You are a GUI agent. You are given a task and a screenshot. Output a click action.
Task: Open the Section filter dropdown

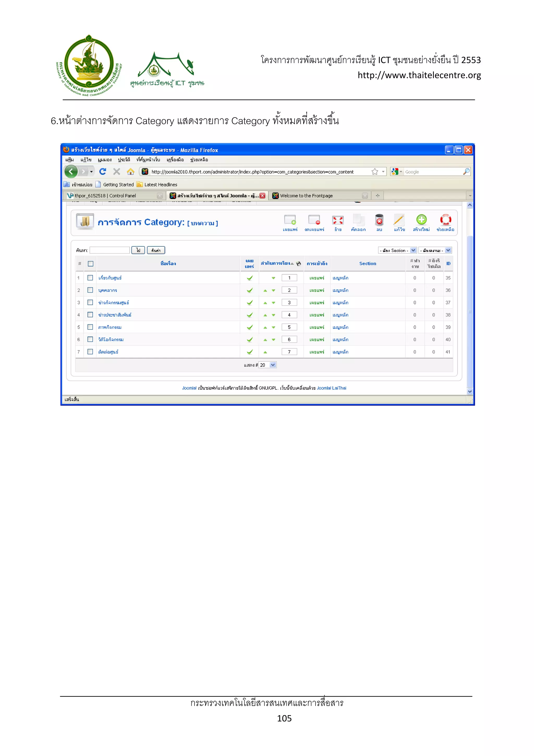point(397,250)
